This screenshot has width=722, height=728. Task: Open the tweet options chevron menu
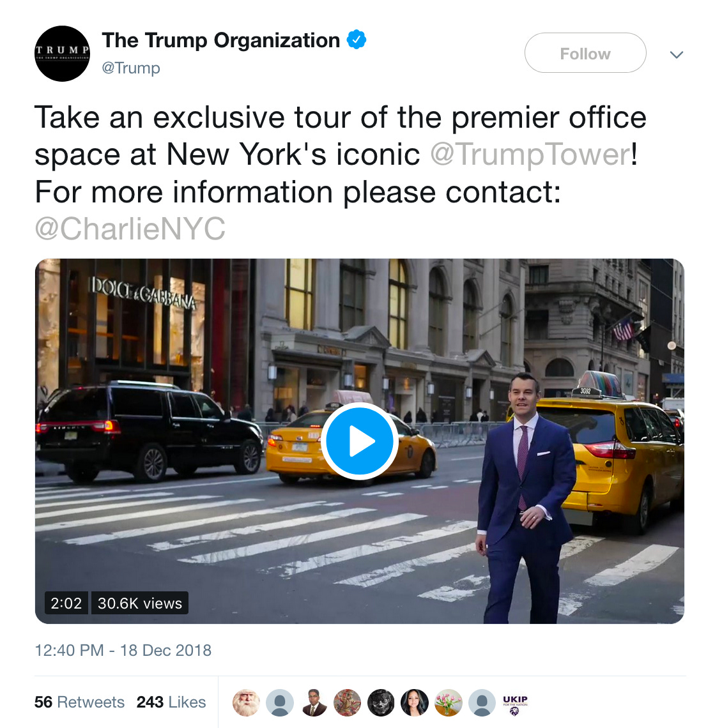[x=677, y=54]
